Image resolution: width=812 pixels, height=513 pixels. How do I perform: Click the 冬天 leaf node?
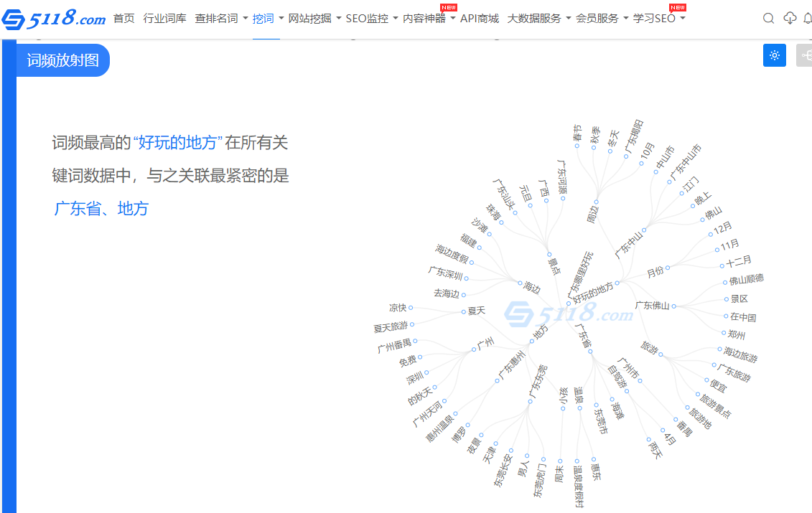[613, 138]
